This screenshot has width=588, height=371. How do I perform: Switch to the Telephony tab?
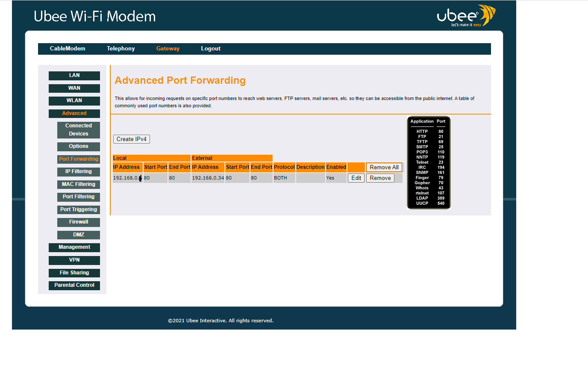[121, 49]
